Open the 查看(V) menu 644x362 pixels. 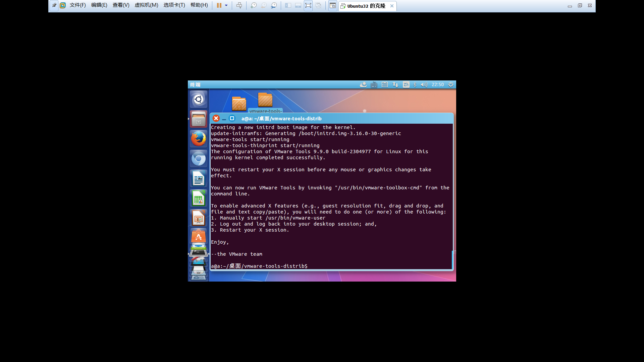[121, 5]
